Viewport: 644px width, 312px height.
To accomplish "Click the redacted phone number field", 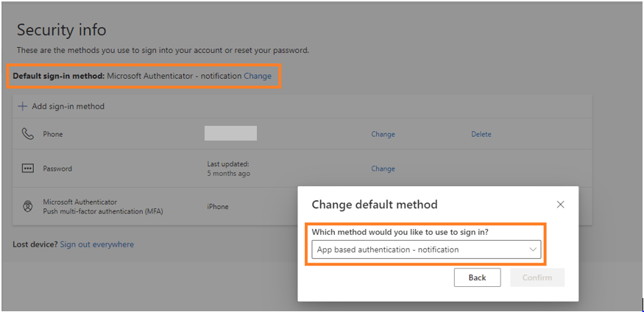I will point(230,133).
